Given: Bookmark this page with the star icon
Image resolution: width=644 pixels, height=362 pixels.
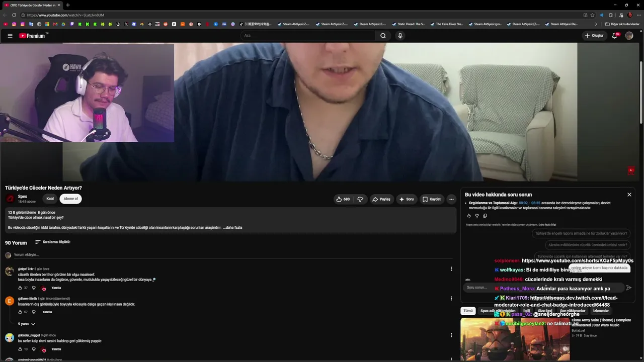Looking at the screenshot, I should click(592, 15).
